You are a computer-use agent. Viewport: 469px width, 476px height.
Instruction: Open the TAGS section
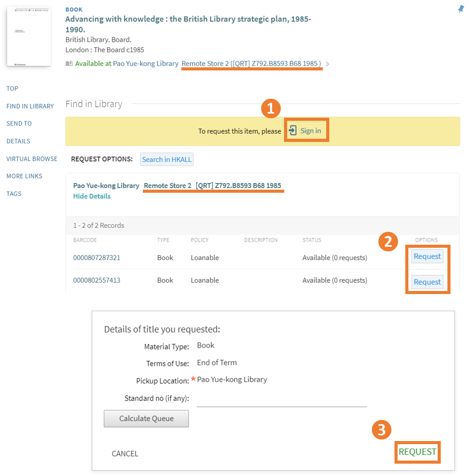pyautogui.click(x=14, y=194)
